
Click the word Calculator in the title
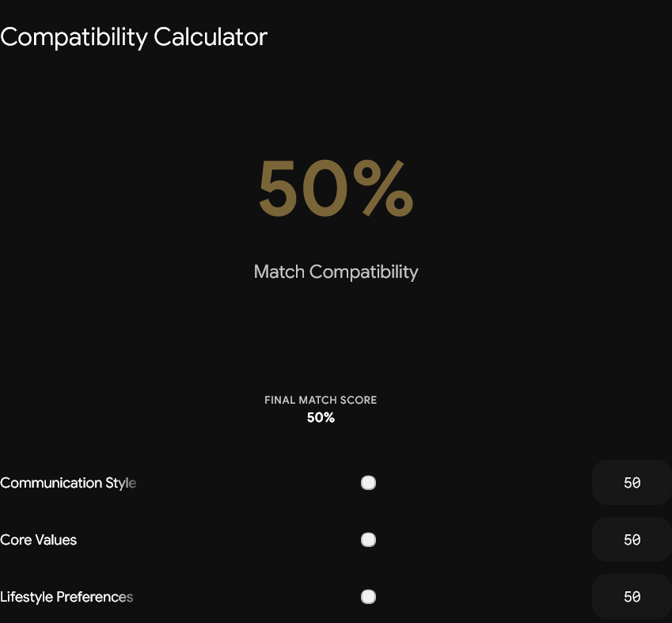click(x=211, y=37)
